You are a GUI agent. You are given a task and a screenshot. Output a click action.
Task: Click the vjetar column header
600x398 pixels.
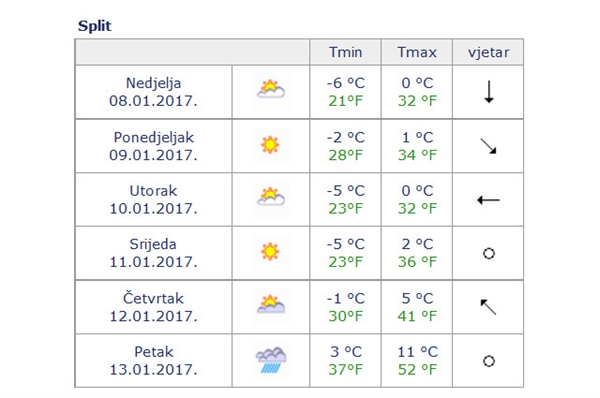[488, 52]
